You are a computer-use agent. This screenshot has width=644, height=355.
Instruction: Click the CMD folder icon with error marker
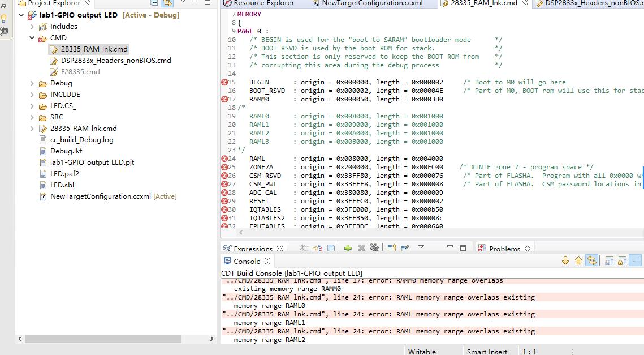pyautogui.click(x=43, y=39)
